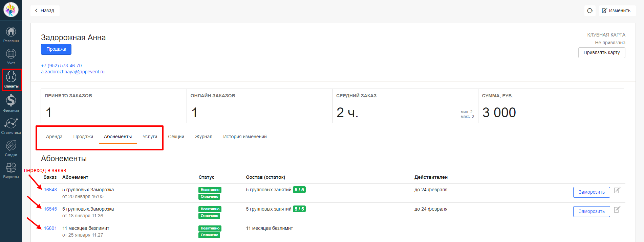
Task: Switch to the Продажи tab
Action: (83, 137)
